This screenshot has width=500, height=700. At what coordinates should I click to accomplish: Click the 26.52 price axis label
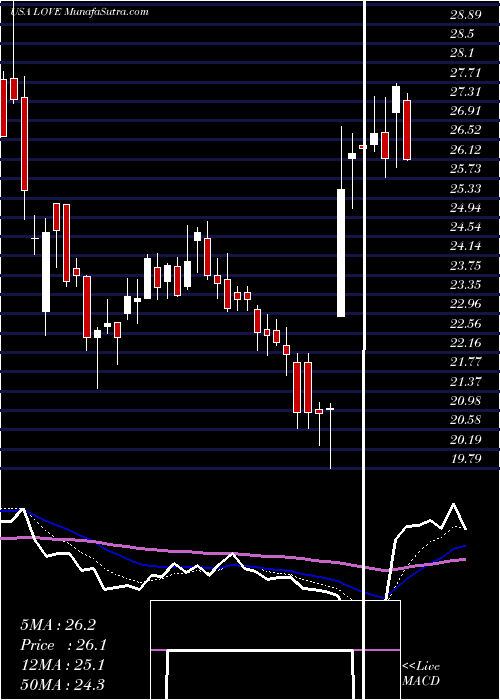coord(466,130)
